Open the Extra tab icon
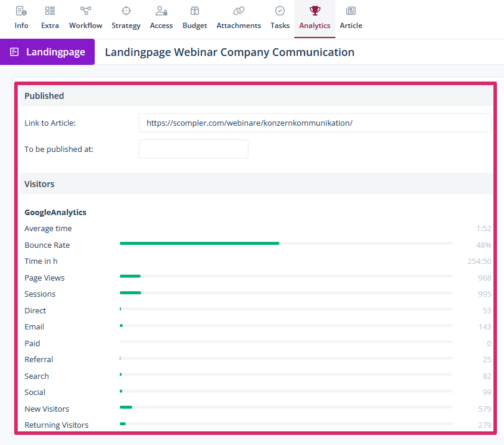Screen dimensions: 504x445 pos(50,11)
